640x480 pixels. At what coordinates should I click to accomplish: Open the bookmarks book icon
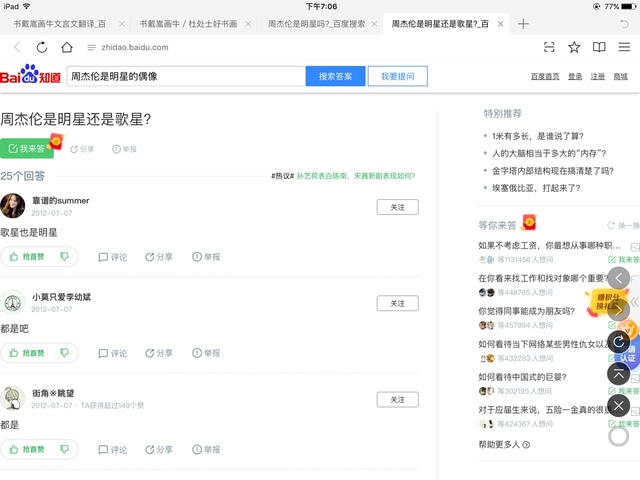(x=599, y=47)
